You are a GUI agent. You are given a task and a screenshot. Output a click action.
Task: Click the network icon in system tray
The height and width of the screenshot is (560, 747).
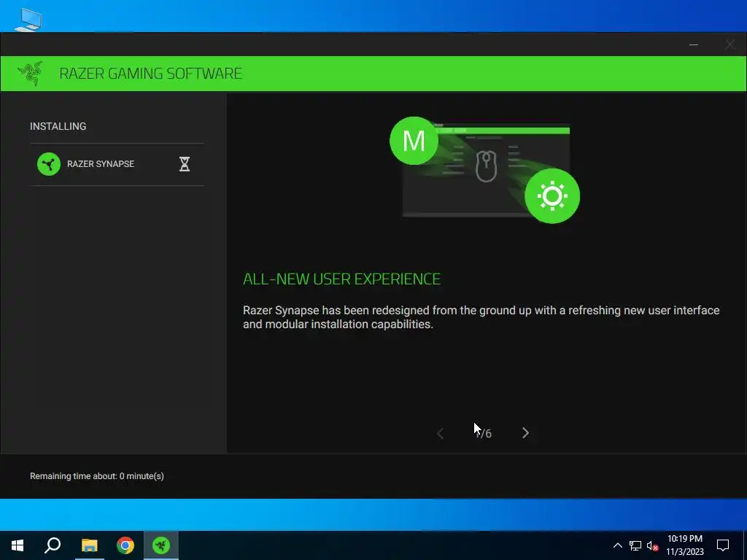pos(635,545)
